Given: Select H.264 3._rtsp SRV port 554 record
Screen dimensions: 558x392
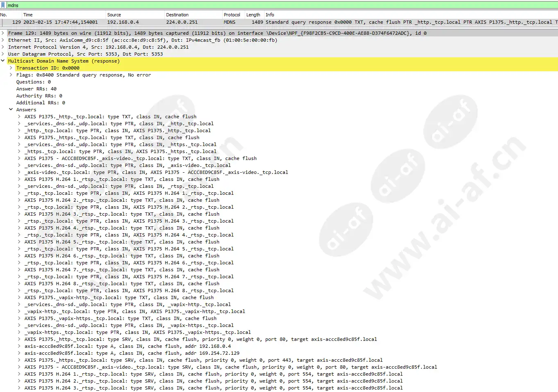Looking at the screenshot, I should tap(214, 388).
